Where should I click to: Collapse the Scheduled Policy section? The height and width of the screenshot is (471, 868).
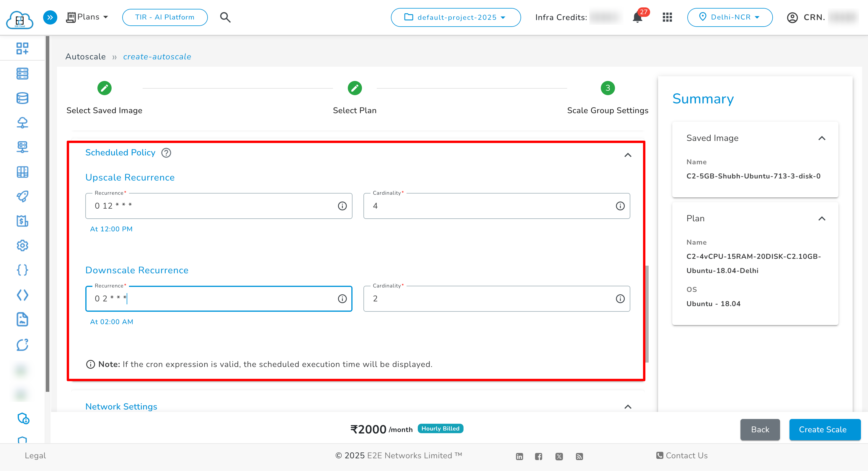click(627, 155)
